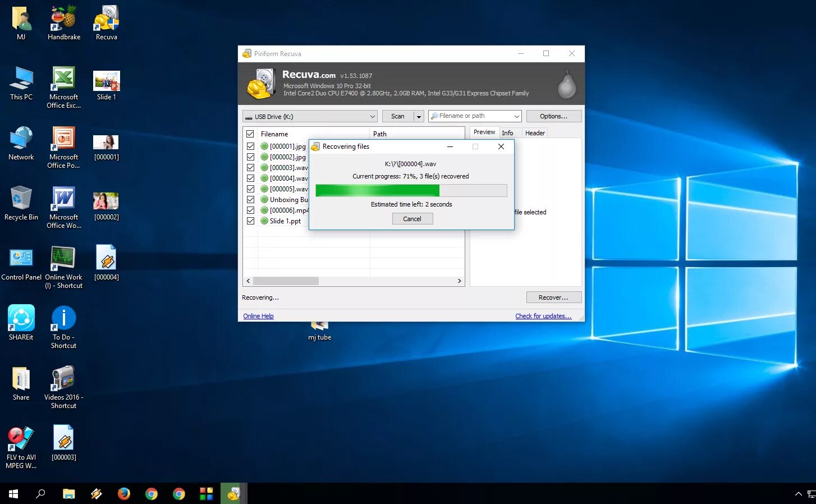Expand the Filename or path filter dropdown
The width and height of the screenshot is (816, 504).
[516, 116]
